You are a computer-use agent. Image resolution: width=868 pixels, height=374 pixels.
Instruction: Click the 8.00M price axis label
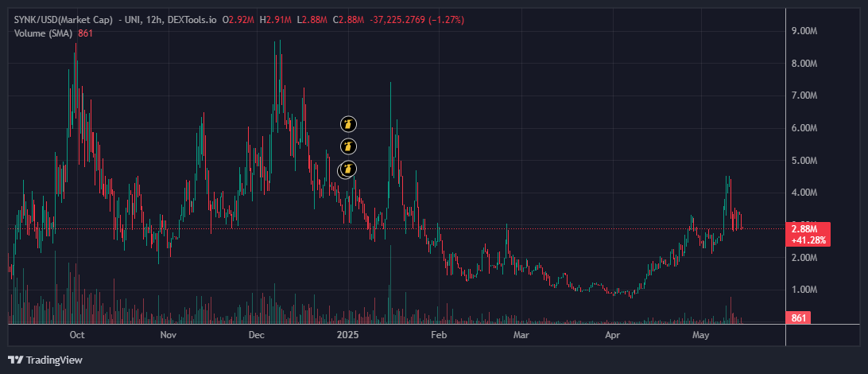point(804,64)
